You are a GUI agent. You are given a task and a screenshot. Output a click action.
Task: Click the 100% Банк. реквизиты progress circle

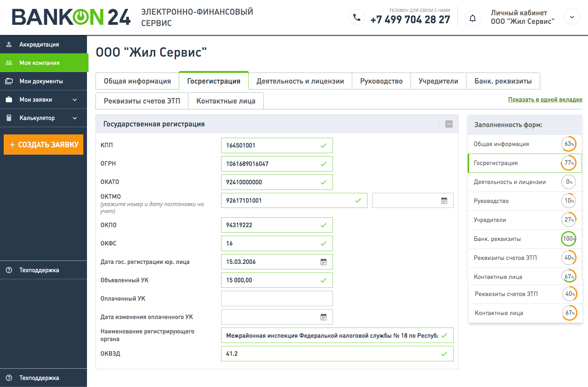[568, 239]
